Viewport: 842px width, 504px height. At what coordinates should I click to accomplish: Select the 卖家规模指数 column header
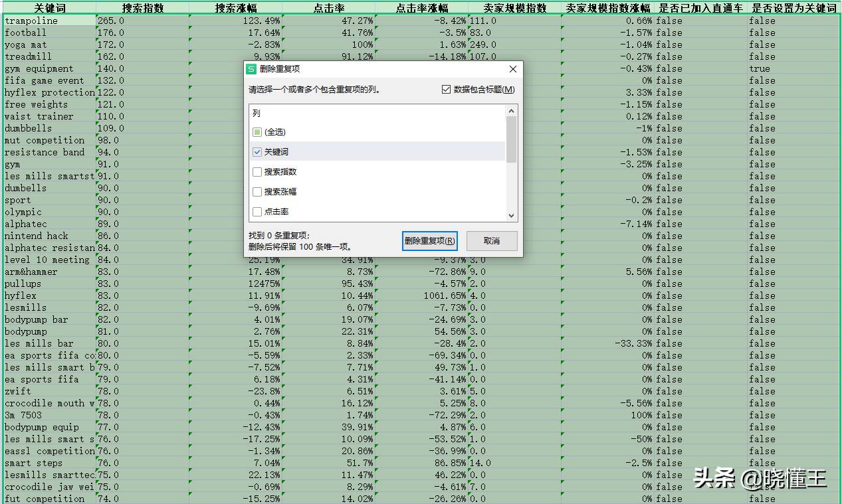coord(515,8)
